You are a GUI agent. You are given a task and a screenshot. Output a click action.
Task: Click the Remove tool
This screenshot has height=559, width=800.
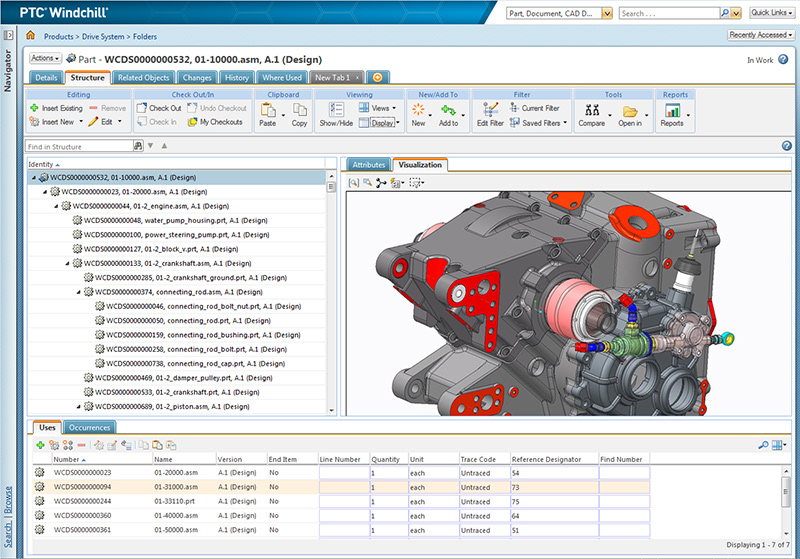point(108,108)
